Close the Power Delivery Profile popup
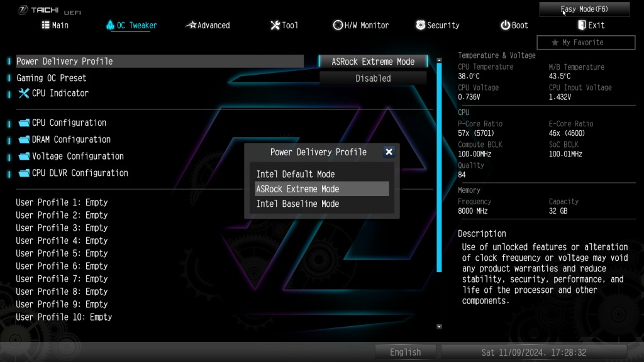The image size is (644, 362). pyautogui.click(x=389, y=152)
